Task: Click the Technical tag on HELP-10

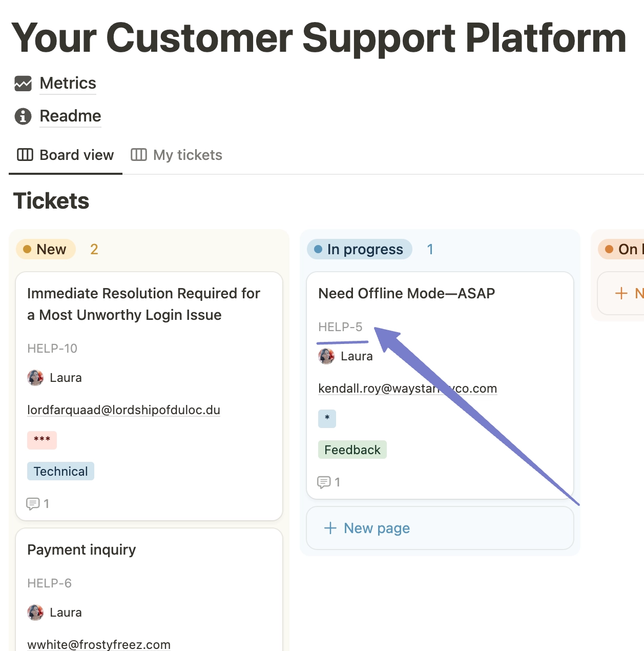Action: tap(60, 472)
